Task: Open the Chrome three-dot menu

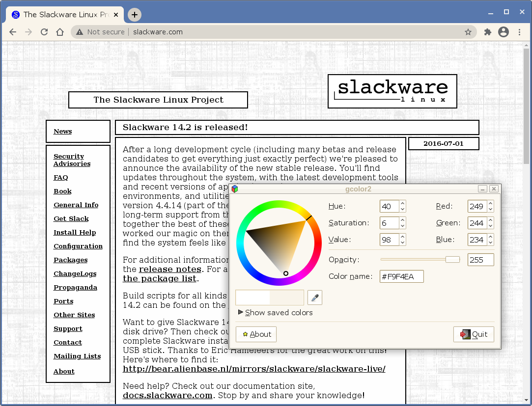Action: click(x=520, y=32)
